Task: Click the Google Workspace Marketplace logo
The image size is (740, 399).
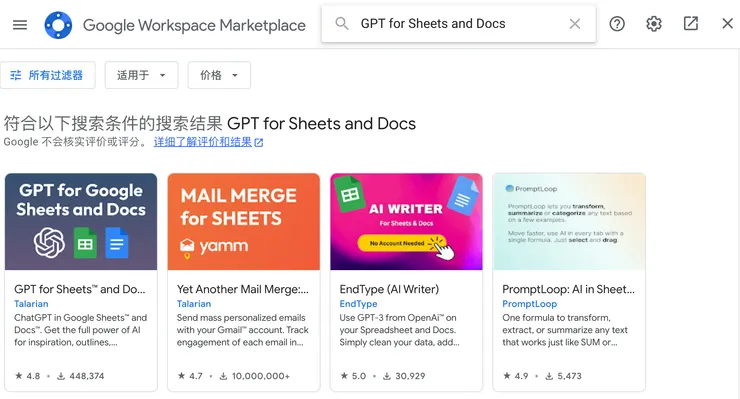Action: click(58, 25)
